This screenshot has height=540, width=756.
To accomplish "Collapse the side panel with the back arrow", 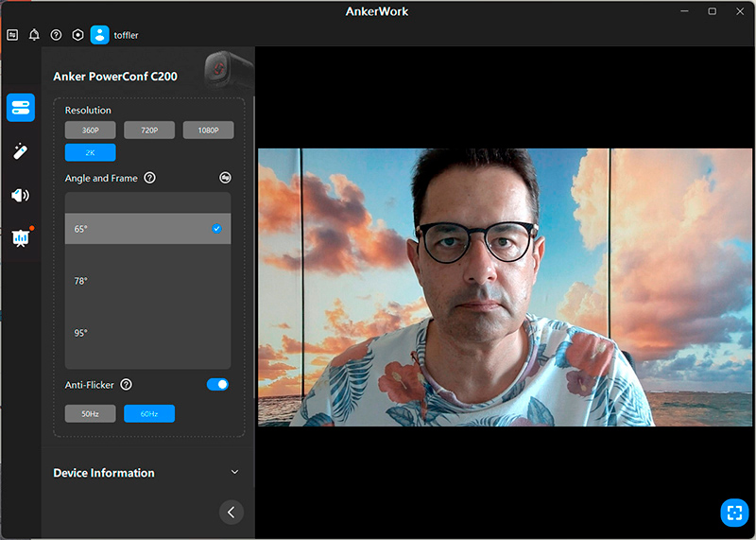I will tap(231, 512).
